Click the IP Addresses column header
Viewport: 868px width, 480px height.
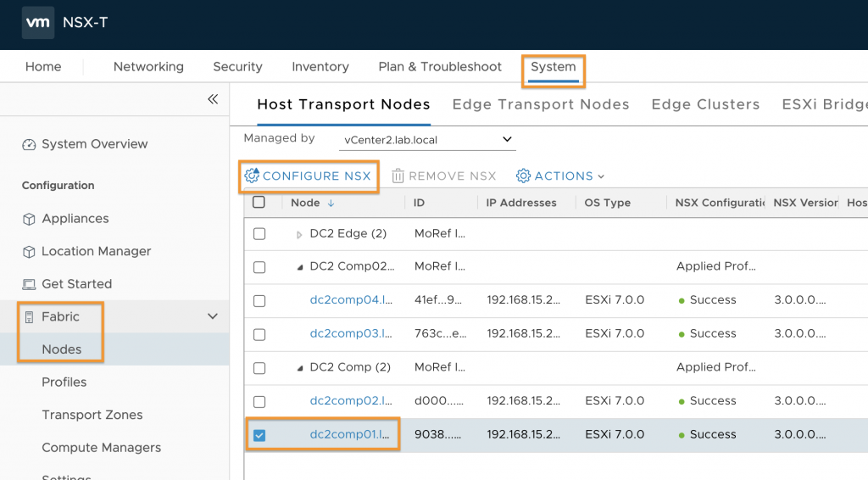[521, 203]
